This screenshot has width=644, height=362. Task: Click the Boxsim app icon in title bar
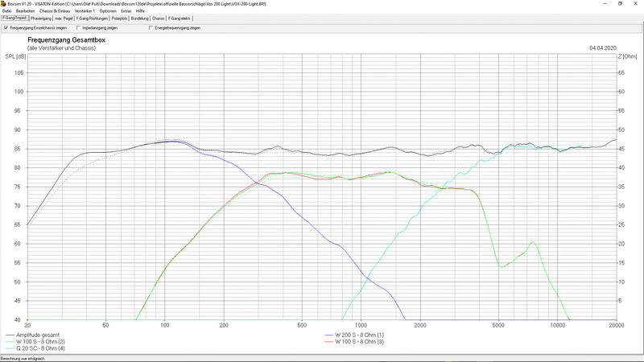coord(3,3)
